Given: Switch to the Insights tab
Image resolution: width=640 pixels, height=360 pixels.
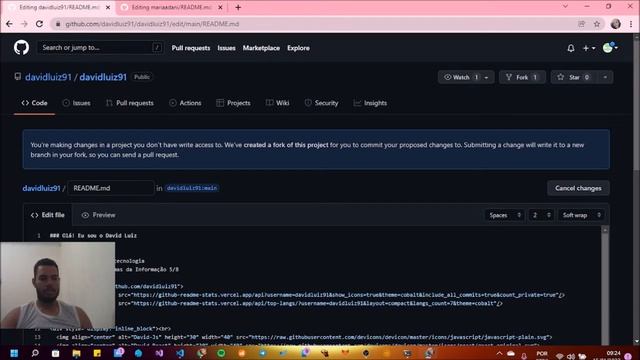Looking at the screenshot, I should [370, 103].
